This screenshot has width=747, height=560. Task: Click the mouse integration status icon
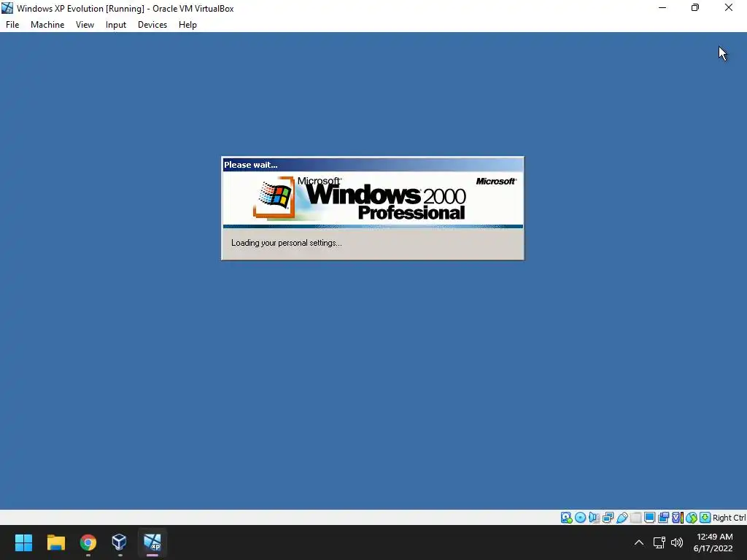692,518
